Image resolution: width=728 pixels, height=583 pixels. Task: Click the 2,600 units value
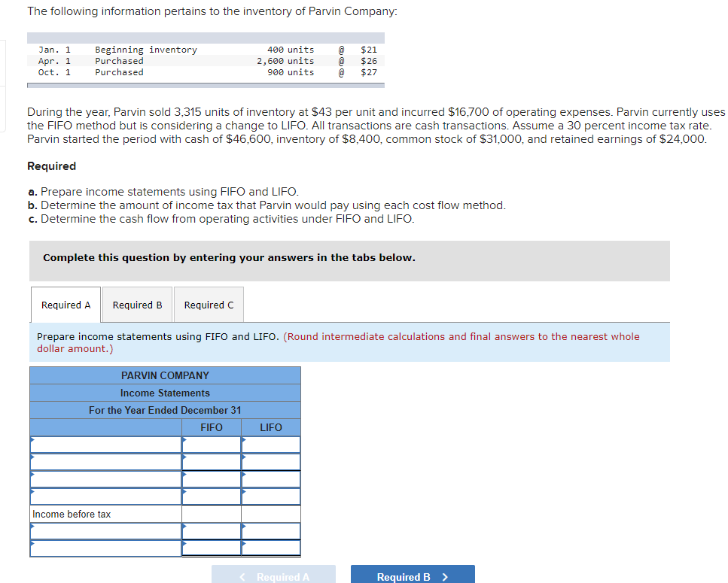click(285, 61)
